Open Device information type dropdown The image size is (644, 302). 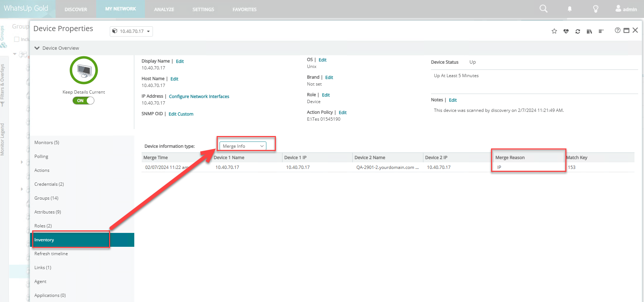click(x=243, y=146)
